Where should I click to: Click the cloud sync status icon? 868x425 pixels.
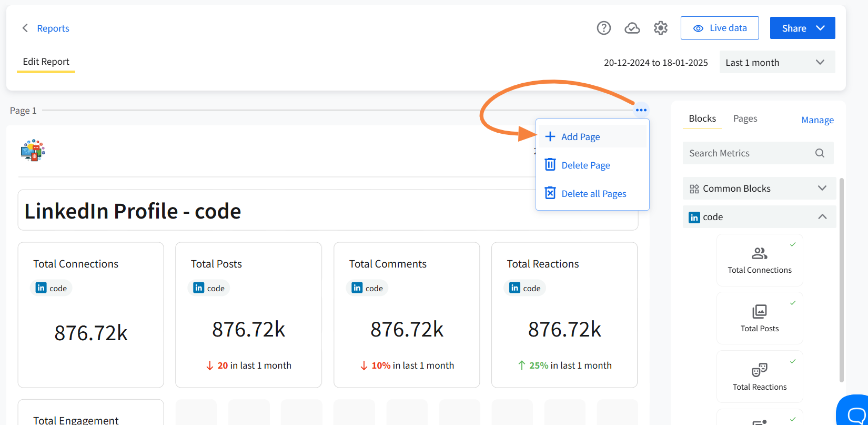(632, 28)
